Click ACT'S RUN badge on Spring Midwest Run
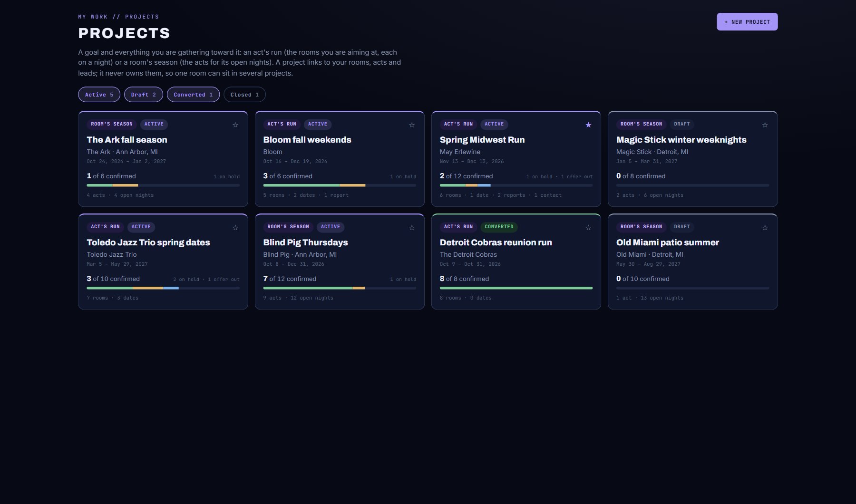The height and width of the screenshot is (504, 856). pyautogui.click(x=458, y=124)
